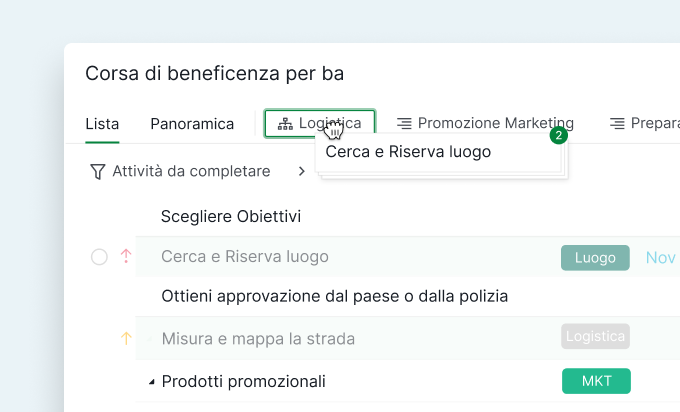This screenshot has height=412, width=680.
Task: Open the Scegliere Obiettivi task
Action: pyautogui.click(x=231, y=217)
